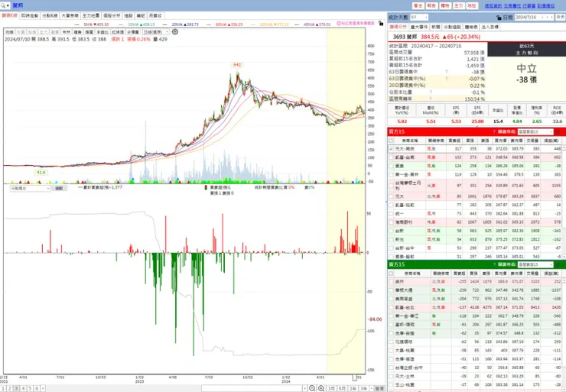Click help question mark next to 63日籌碼集中(%)
Screen dimensions: 566x392
tap(447, 78)
